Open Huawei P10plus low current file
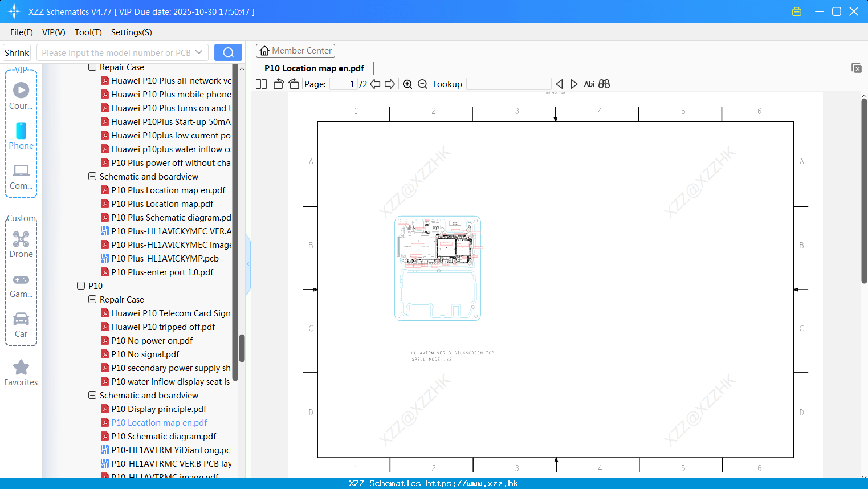Screen dimensions: 868x489 pyautogui.click(x=166, y=136)
